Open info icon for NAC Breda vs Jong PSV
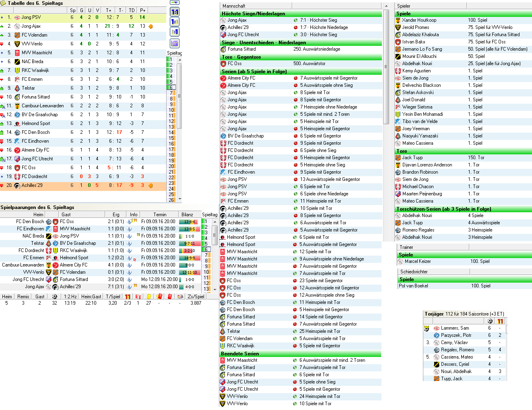This screenshot has width=532, height=410. [x=130, y=236]
